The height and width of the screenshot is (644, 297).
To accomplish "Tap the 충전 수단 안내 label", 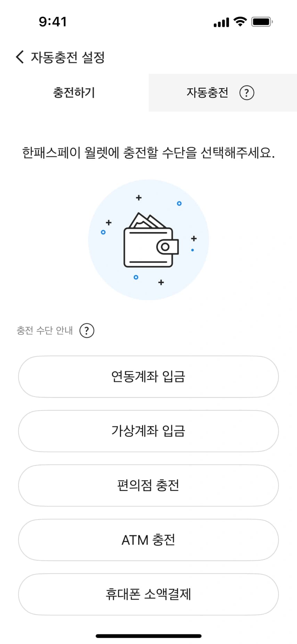I will 45,330.
